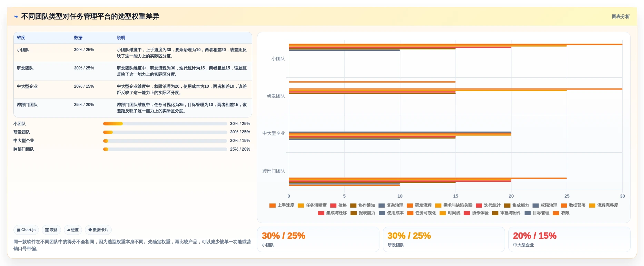This screenshot has width=644, height=266.
Task: Click the page title 不同团队类型对任务管理平台的选型权重差异
Action: (x=90, y=17)
